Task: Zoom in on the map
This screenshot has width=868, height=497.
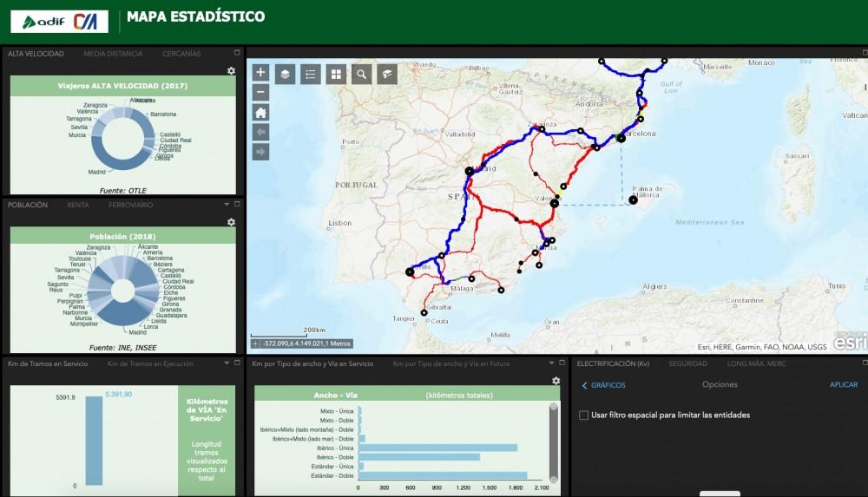Action: click(260, 73)
